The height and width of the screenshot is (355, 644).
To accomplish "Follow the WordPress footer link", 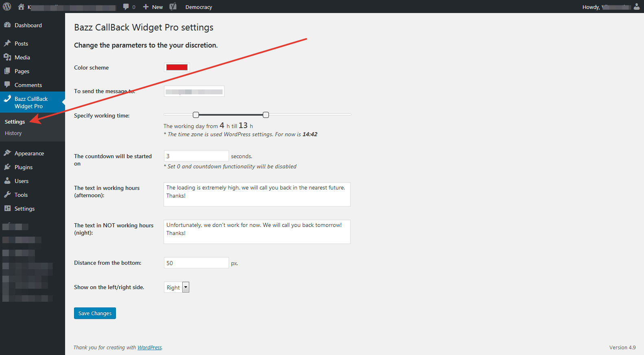I will [149, 347].
